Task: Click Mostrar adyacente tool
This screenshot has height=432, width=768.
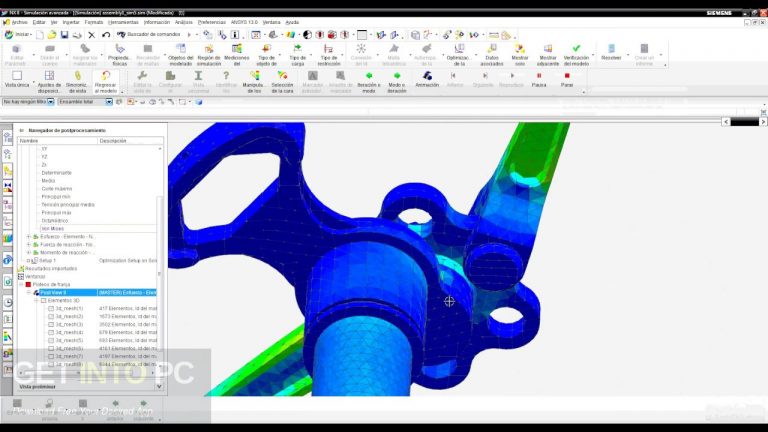Action: (548, 54)
